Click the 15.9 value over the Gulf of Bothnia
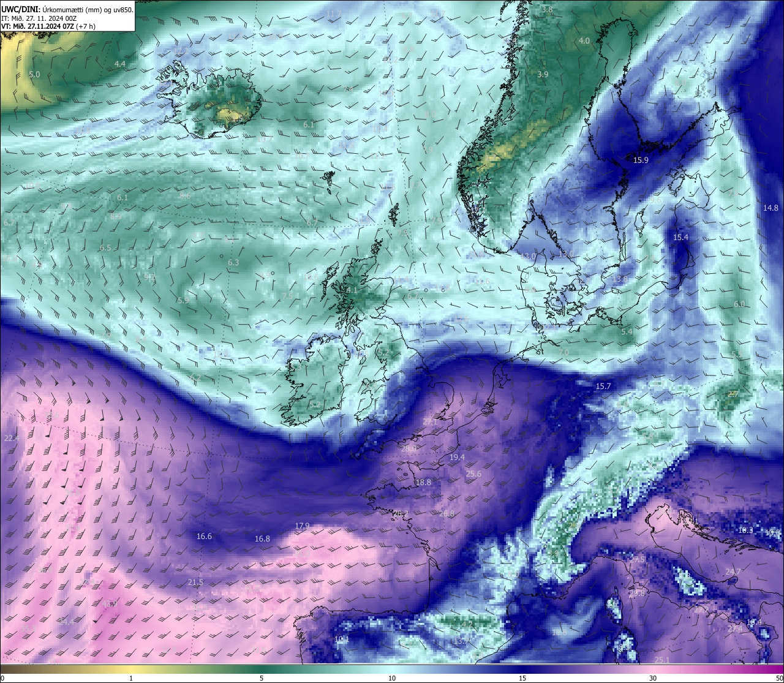The image size is (784, 683). tap(641, 160)
